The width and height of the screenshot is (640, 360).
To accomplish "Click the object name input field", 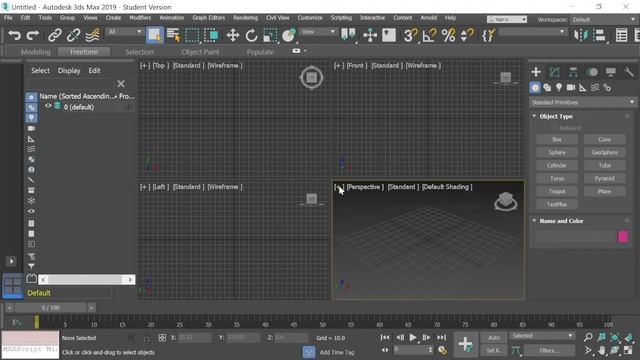I will (x=575, y=237).
